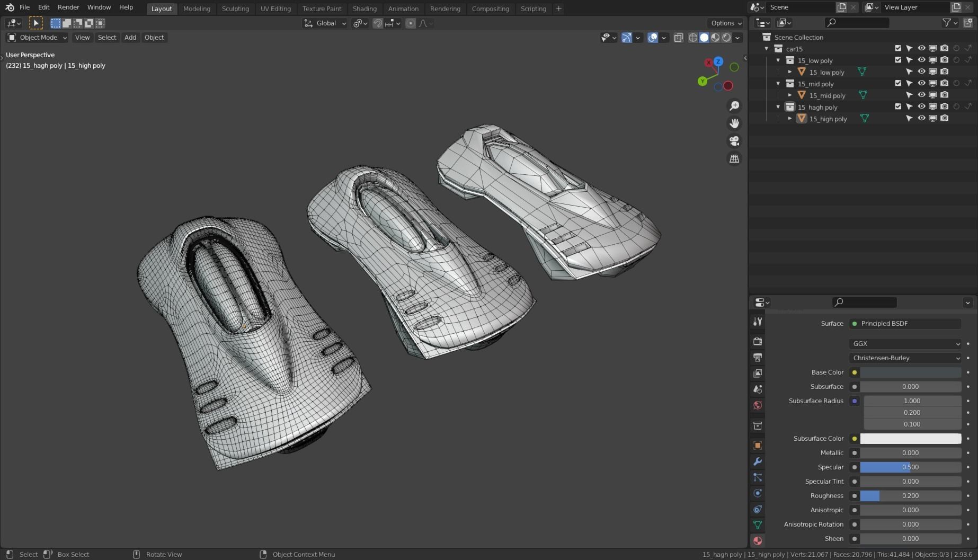Click the Principled BSDF surface button

tap(905, 323)
